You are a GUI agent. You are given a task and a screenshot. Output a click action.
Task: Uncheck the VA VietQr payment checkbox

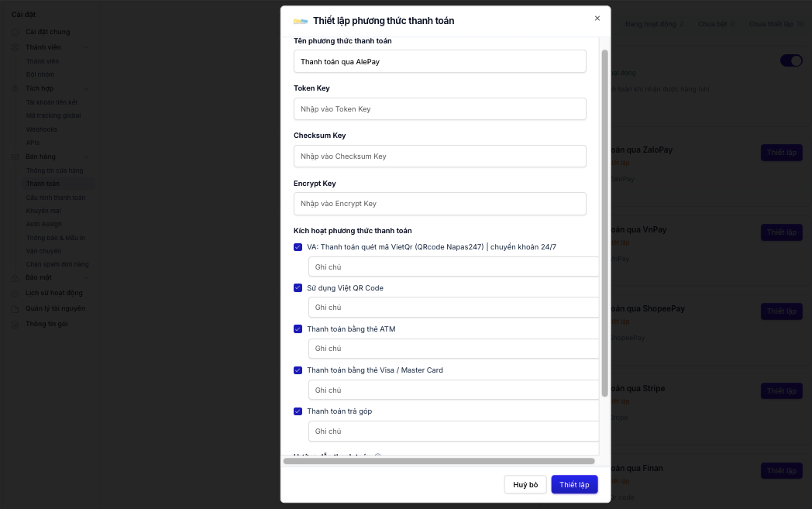pos(298,247)
